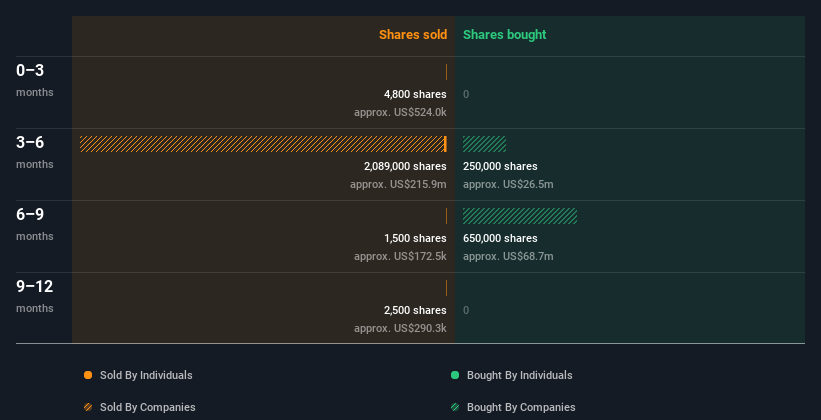Click the 2,089,000 shares value
821x420 pixels.
[x=405, y=166]
